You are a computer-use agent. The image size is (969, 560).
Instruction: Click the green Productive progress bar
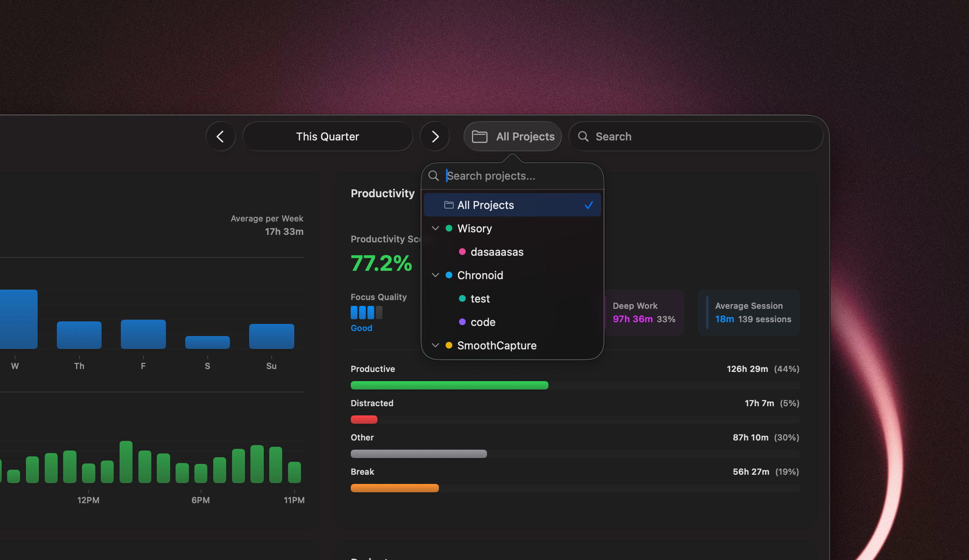tap(449, 385)
